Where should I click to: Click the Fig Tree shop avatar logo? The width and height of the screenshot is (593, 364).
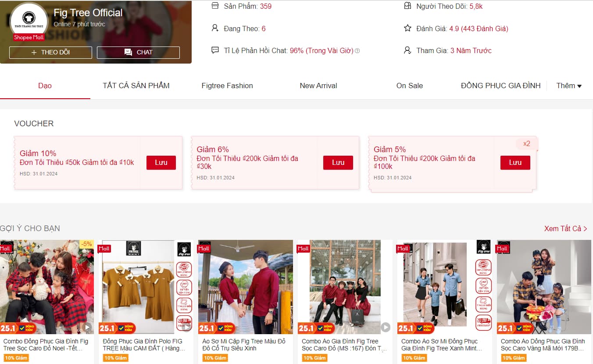point(29,21)
